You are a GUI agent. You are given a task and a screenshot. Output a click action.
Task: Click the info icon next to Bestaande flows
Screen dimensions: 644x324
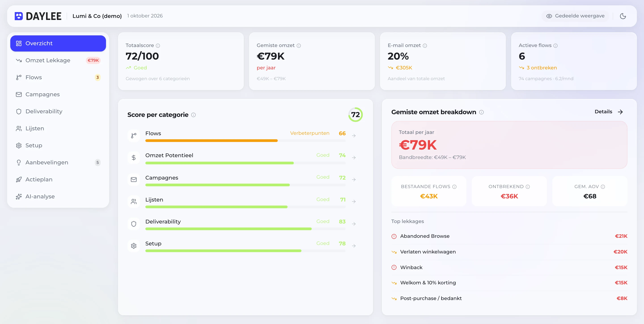point(455,187)
